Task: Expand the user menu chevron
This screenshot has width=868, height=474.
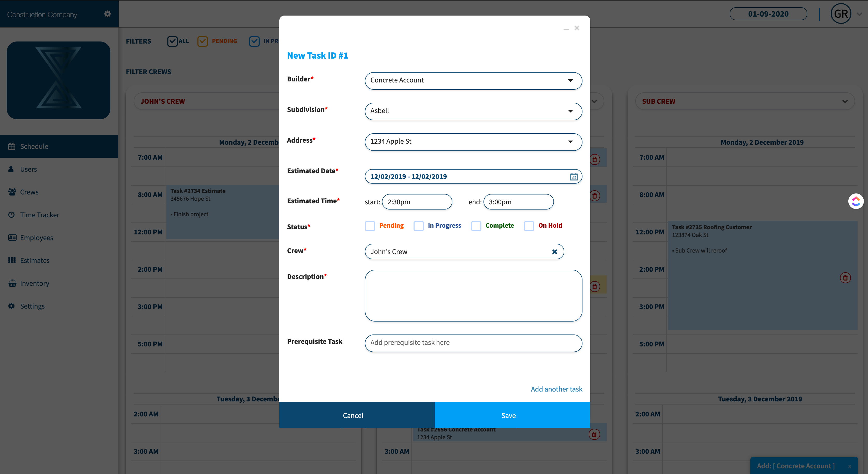Action: click(859, 14)
